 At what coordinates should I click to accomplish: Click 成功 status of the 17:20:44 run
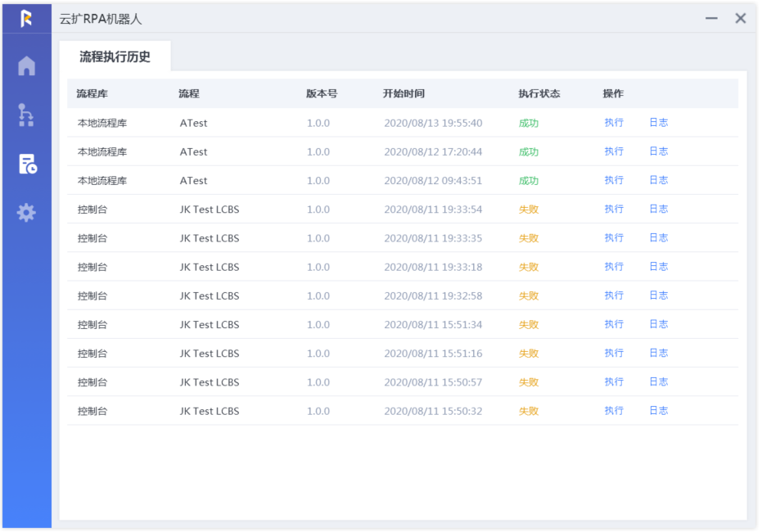pos(529,151)
